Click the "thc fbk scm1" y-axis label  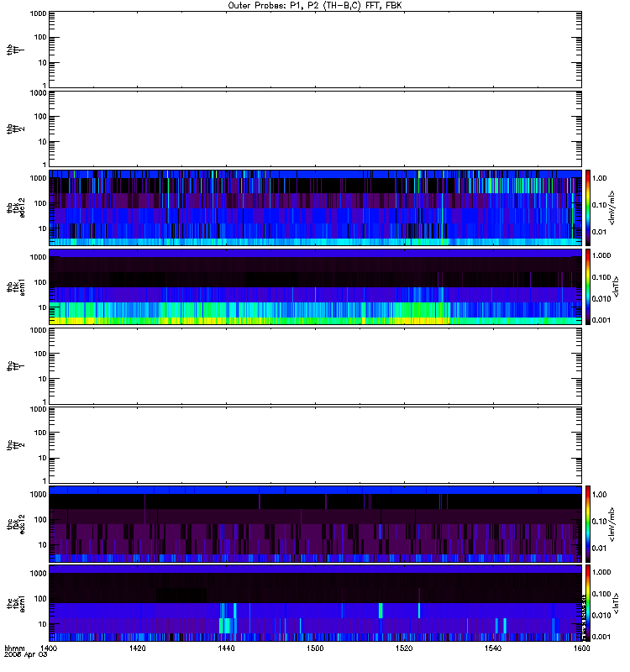[x=15, y=603]
